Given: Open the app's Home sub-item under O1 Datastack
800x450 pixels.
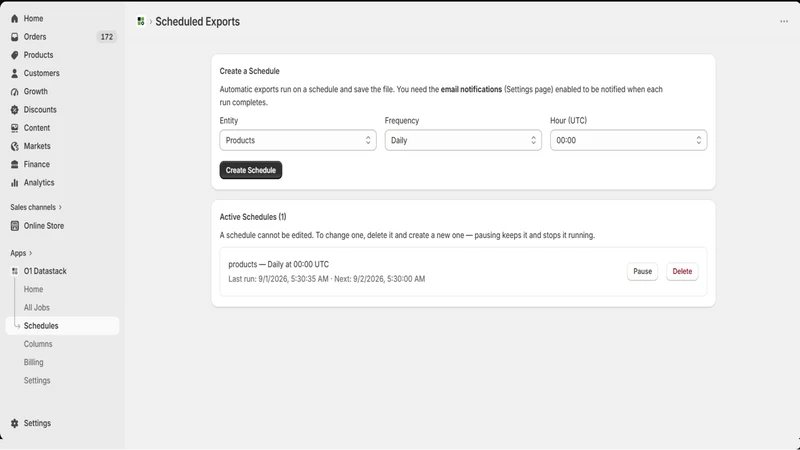Looking at the screenshot, I should pos(33,289).
